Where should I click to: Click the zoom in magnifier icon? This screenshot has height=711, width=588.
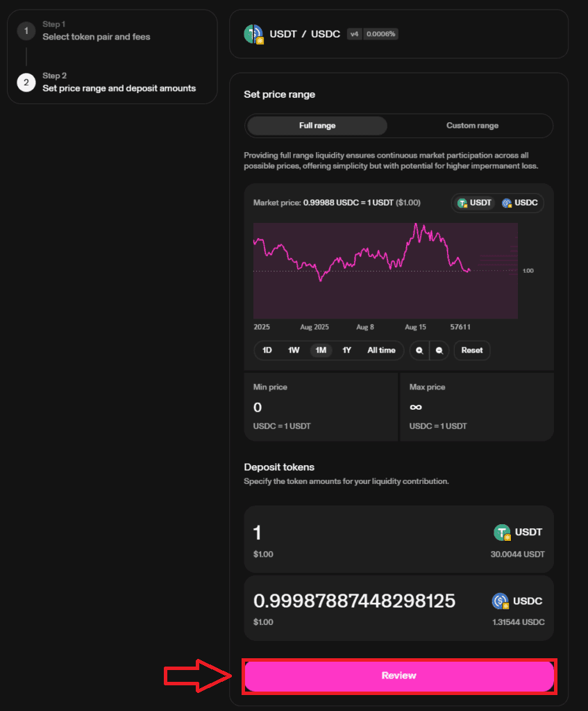click(x=419, y=351)
